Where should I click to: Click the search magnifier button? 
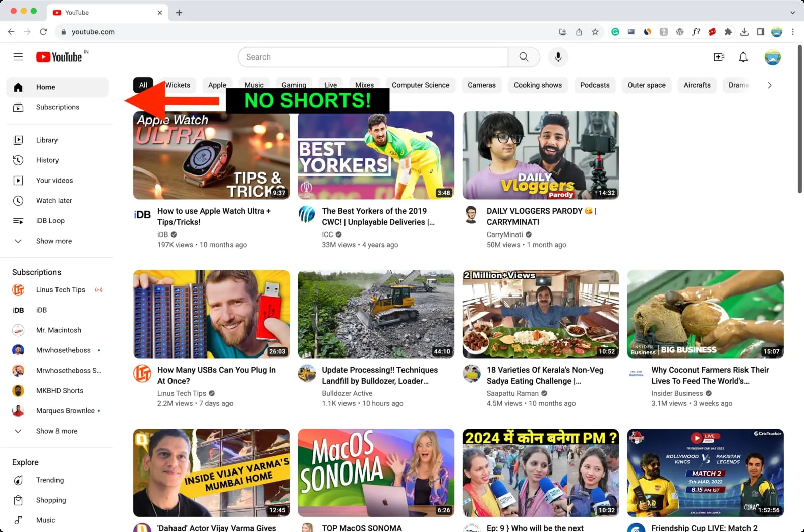[x=524, y=57]
